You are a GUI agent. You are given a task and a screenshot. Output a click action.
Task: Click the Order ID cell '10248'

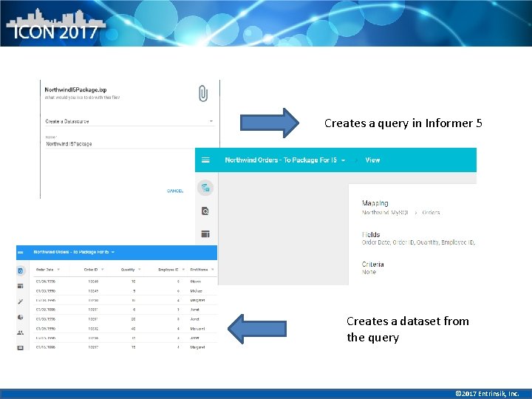[93, 282]
